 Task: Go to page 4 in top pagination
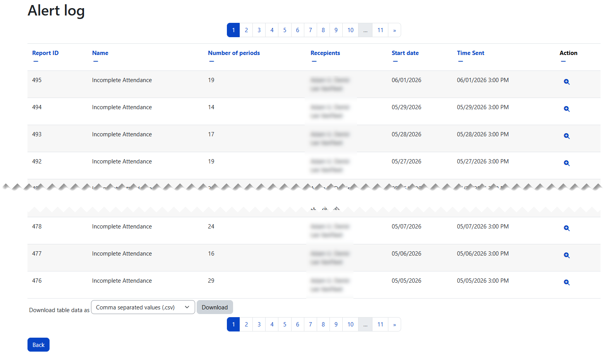[x=272, y=30]
